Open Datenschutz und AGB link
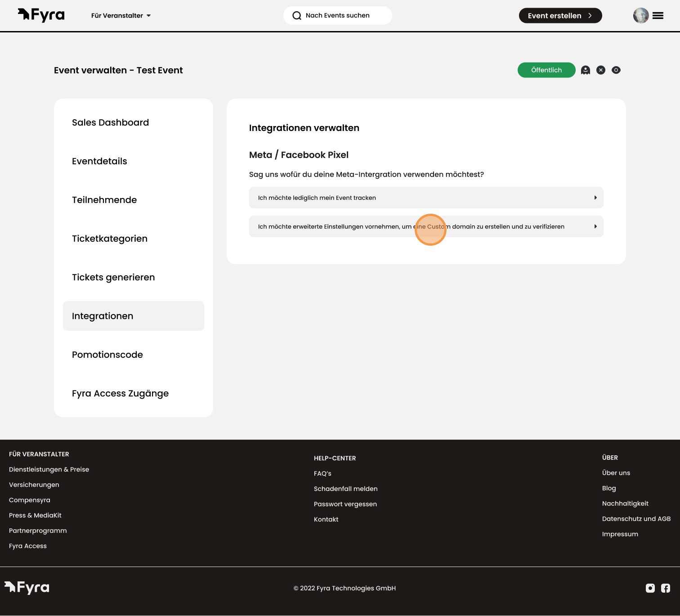 [636, 519]
